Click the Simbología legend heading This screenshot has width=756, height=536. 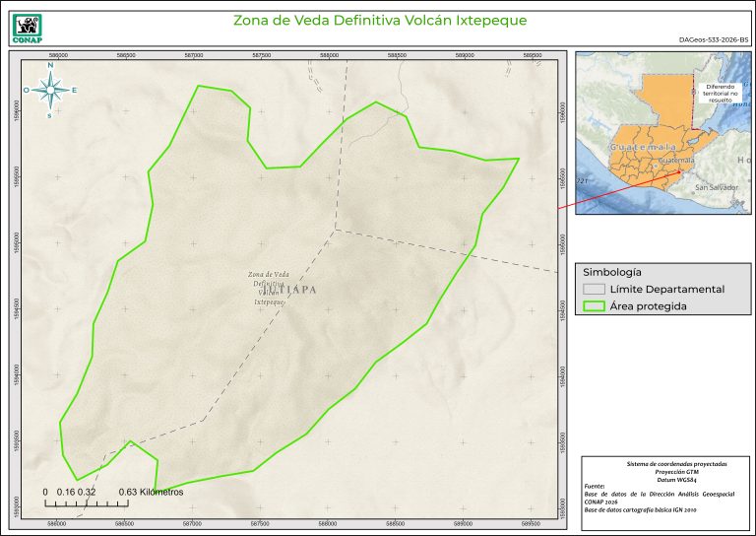(612, 271)
